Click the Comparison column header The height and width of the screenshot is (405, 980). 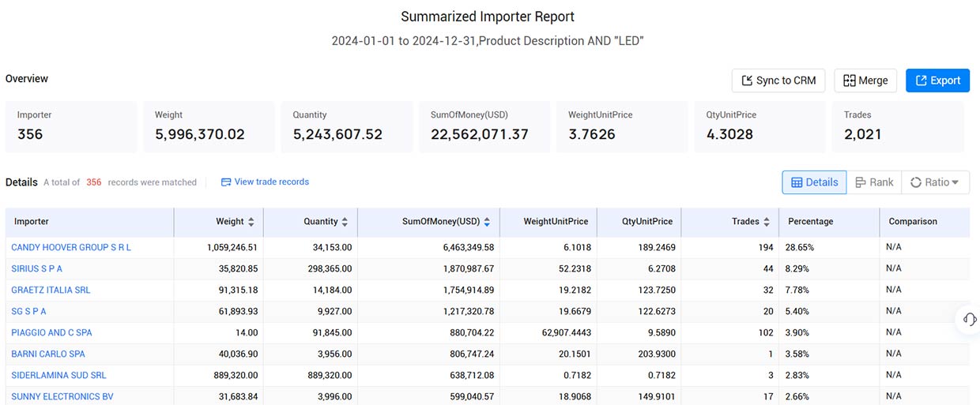pos(925,222)
